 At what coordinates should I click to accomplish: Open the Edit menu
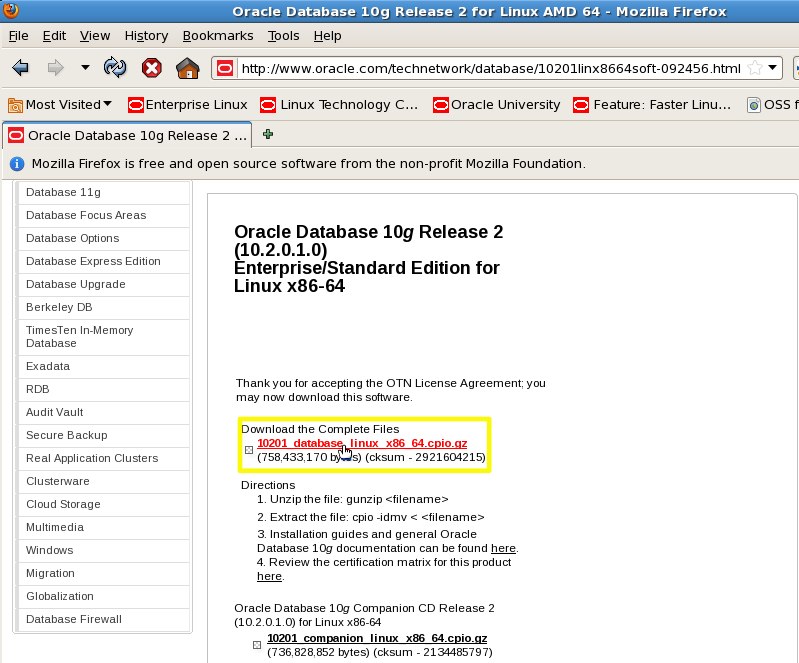(54, 36)
